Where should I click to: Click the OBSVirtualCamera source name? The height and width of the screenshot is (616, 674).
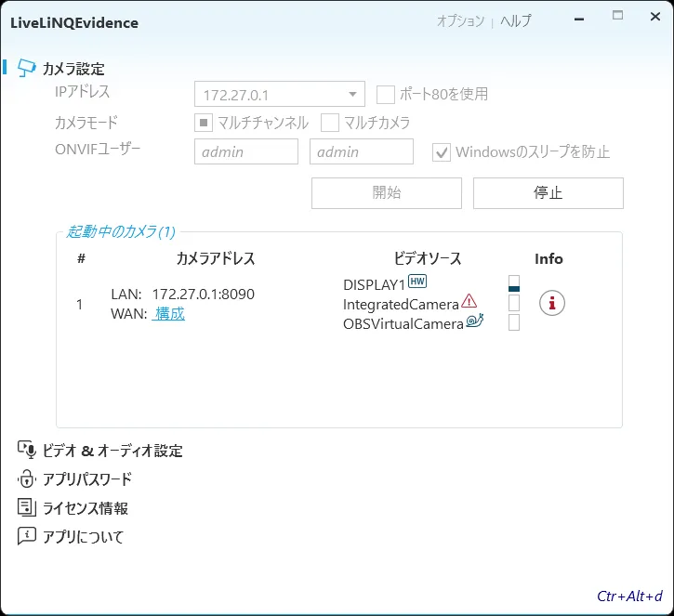[403, 323]
